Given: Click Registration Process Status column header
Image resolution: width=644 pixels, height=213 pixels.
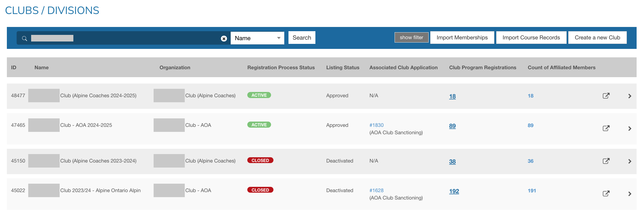Looking at the screenshot, I should 281,67.
